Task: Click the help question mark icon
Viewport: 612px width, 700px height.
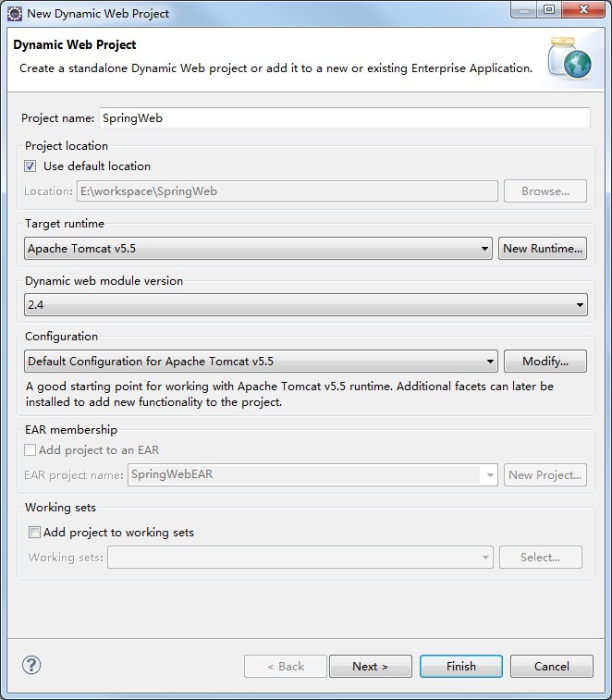Action: pos(31,665)
